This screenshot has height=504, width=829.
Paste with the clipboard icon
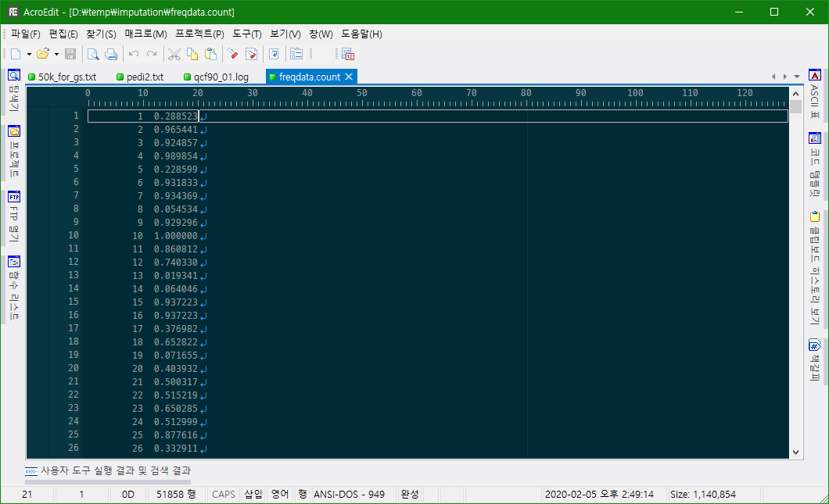(210, 54)
